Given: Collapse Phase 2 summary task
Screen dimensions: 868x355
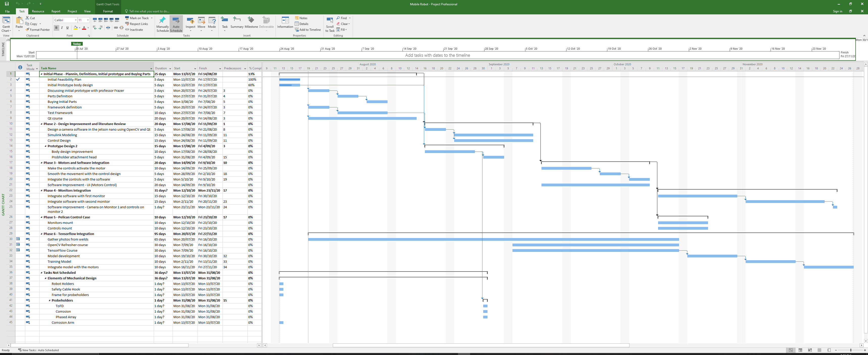Looking at the screenshot, I should click(42, 124).
